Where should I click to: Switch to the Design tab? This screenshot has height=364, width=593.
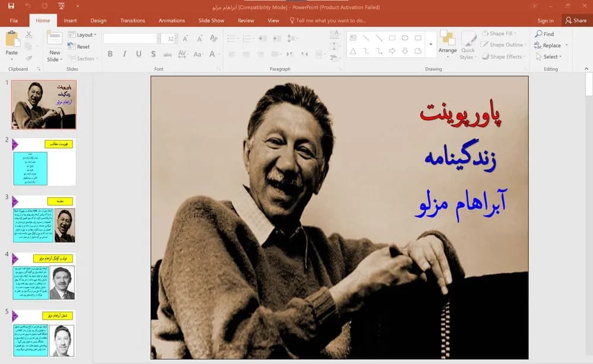tap(98, 20)
